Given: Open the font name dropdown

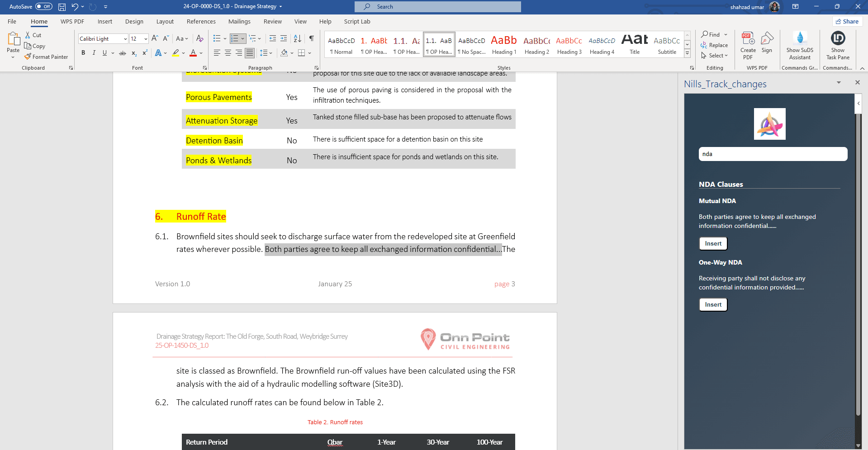Looking at the screenshot, I should (x=125, y=39).
